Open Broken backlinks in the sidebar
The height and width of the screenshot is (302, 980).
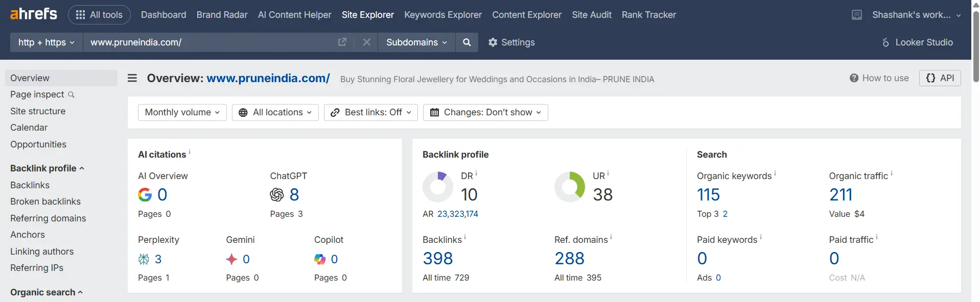[x=45, y=202]
